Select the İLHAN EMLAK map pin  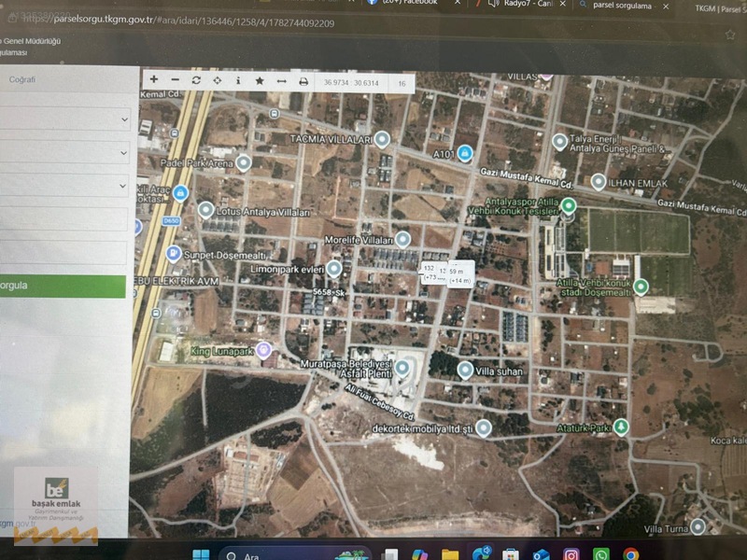[599, 182]
